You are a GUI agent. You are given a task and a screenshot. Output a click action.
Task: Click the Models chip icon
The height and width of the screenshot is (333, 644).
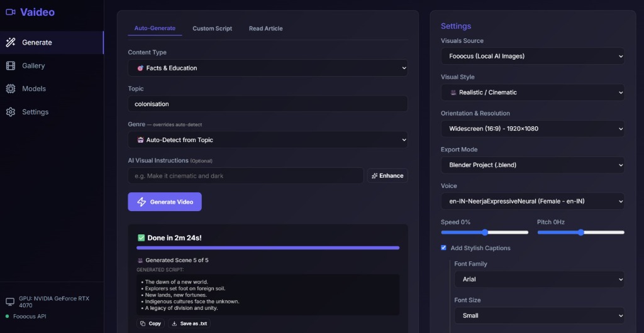point(11,89)
